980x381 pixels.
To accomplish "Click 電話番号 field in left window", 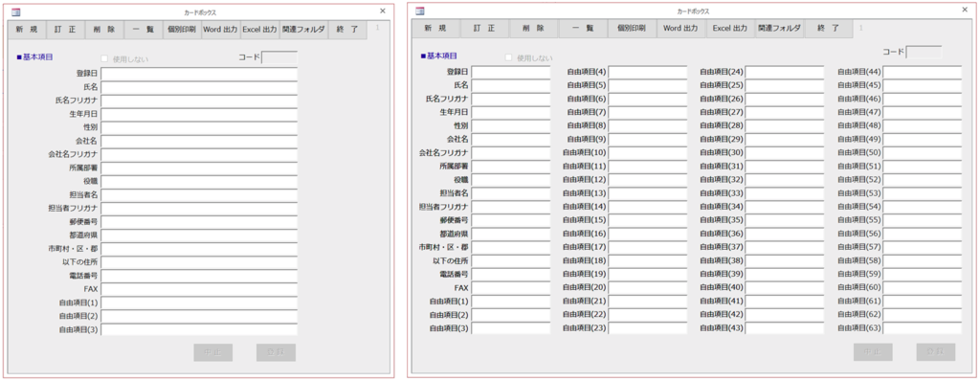I will coord(199,276).
